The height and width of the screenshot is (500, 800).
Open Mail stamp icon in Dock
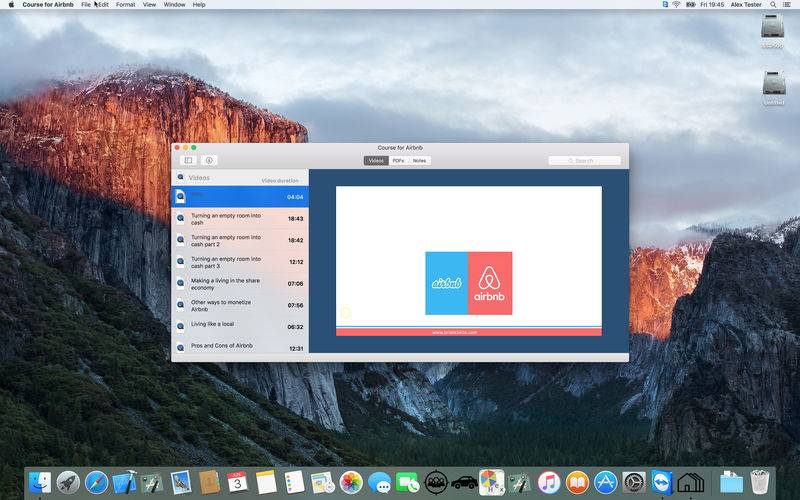click(181, 482)
